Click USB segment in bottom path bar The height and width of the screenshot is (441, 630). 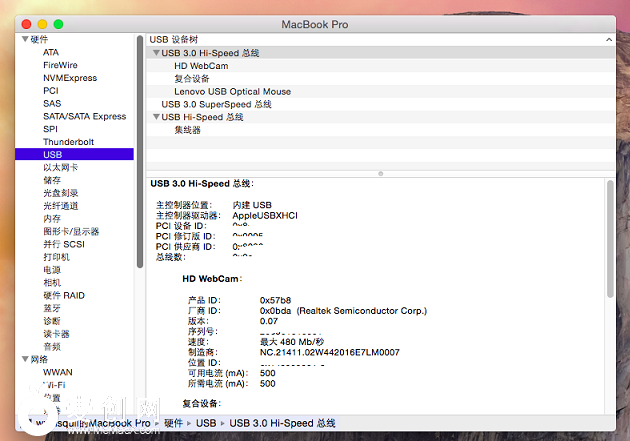click(x=205, y=424)
